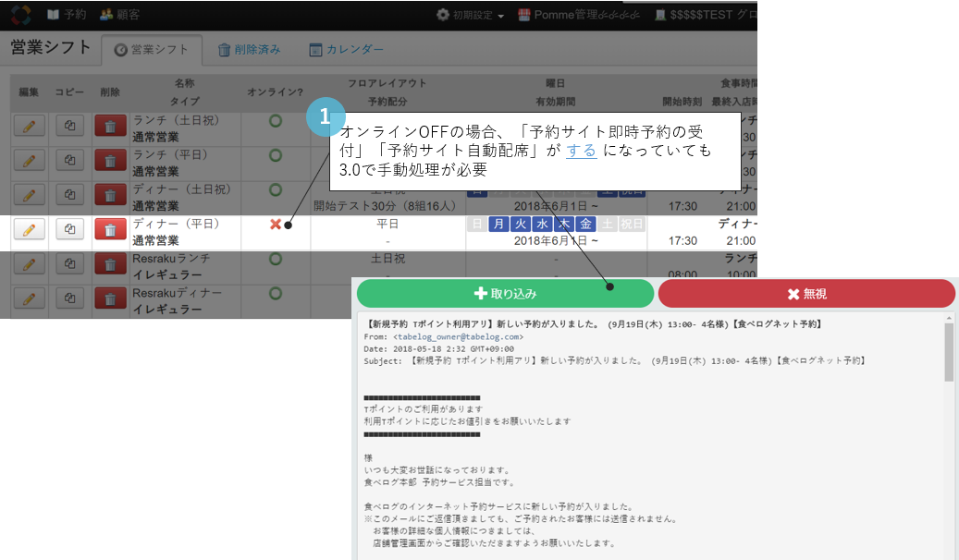Select the Resrakuランチ shift name
Viewport: 959px width, 560px height.
point(171,259)
